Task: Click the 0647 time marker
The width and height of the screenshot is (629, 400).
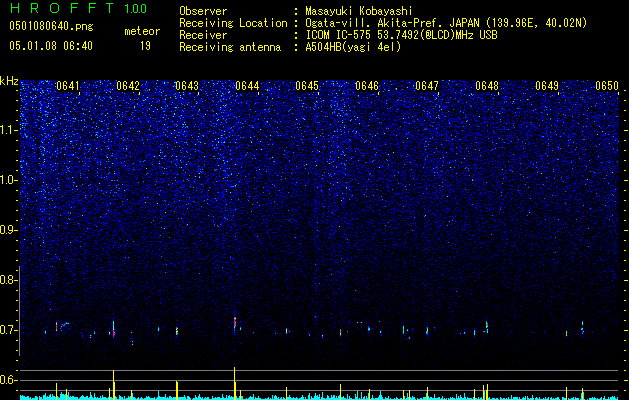Action: click(x=427, y=86)
